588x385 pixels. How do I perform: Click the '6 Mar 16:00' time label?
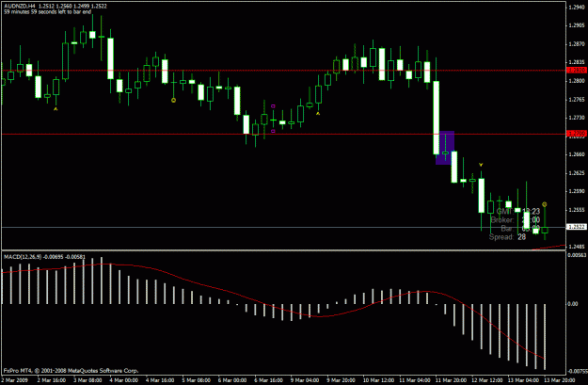(268, 380)
